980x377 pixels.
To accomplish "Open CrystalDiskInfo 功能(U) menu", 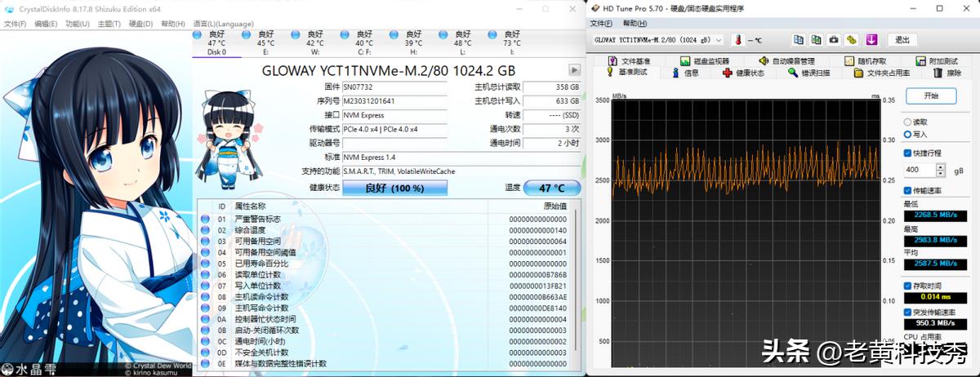I will point(78,24).
